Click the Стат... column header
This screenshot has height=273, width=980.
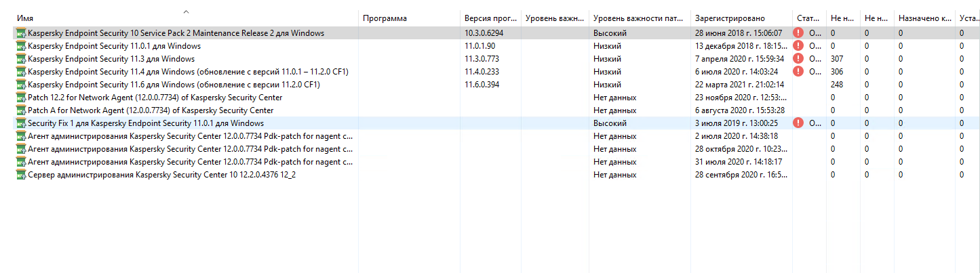point(809,18)
